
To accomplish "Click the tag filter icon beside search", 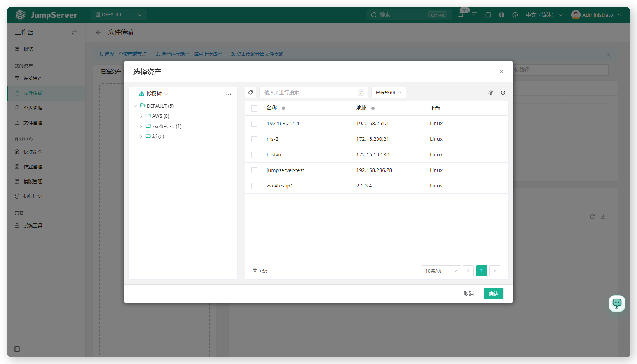I will (250, 93).
